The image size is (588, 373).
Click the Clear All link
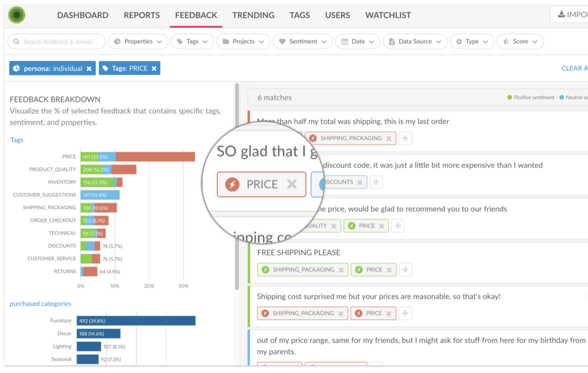[x=574, y=68]
